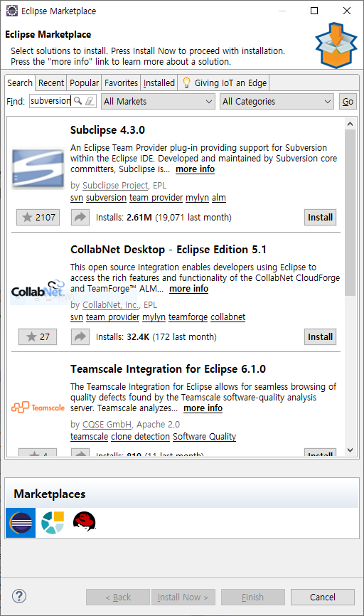Click the Go search button
The width and height of the screenshot is (364, 616).
pyautogui.click(x=348, y=101)
